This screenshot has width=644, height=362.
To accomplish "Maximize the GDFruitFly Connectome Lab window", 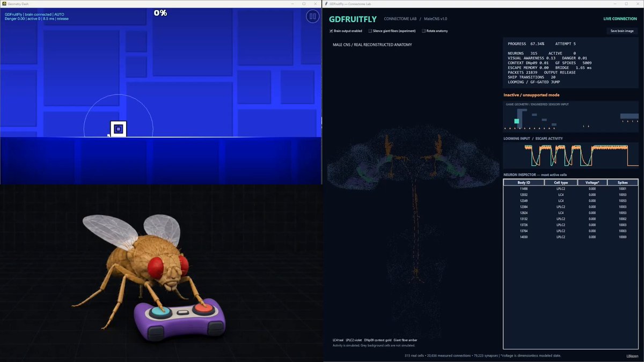I will tap(626, 4).
